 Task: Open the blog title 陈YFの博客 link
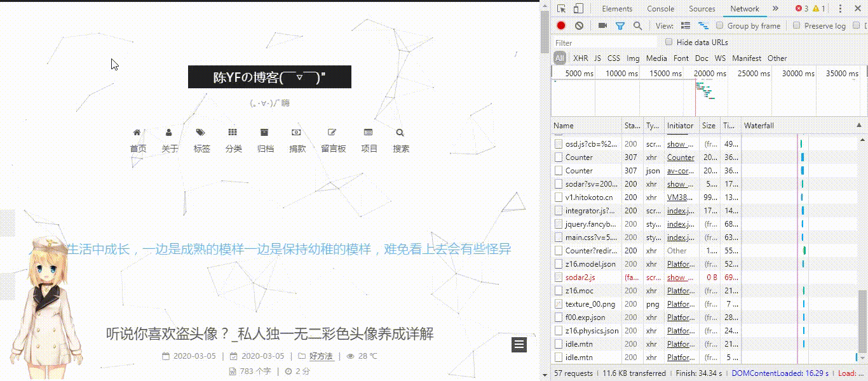(x=269, y=77)
